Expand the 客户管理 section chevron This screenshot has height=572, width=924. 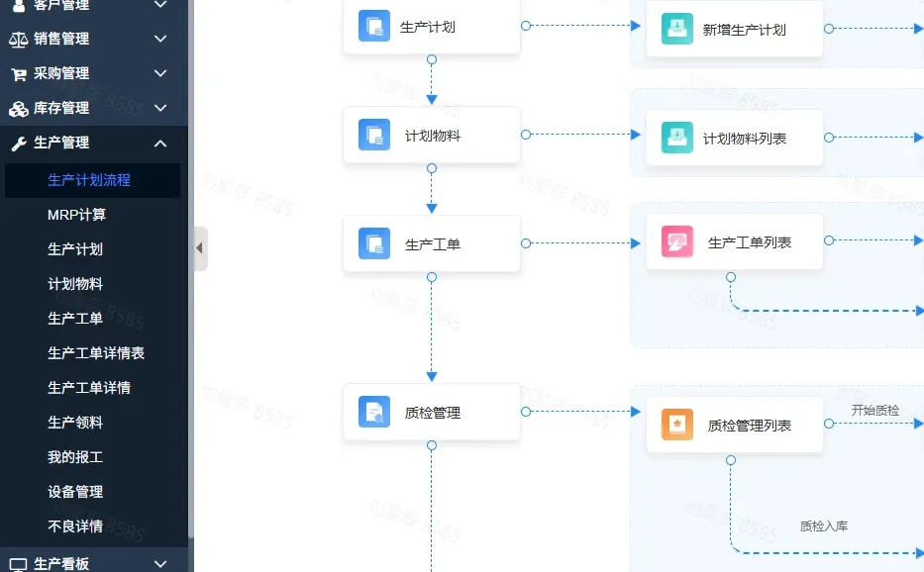click(x=161, y=6)
